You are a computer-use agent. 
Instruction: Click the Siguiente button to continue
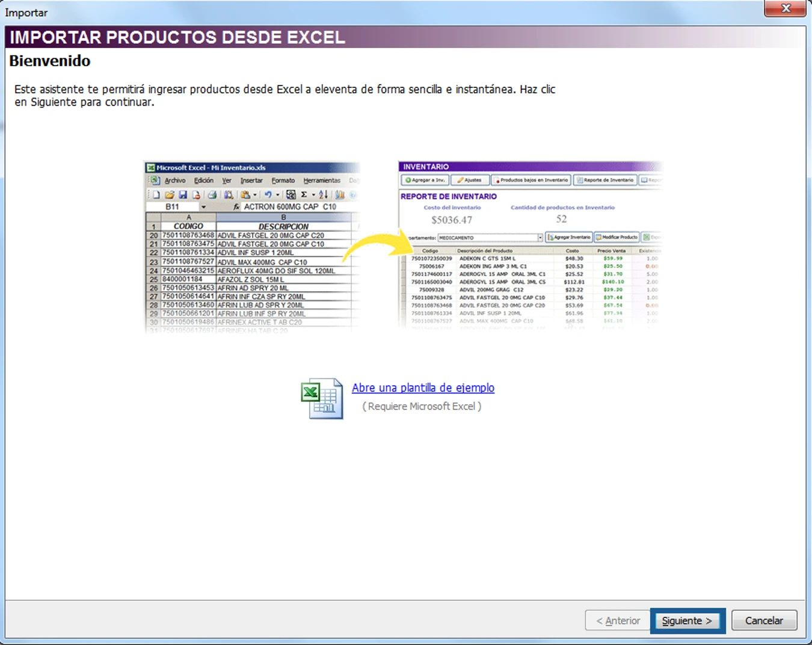tap(687, 620)
